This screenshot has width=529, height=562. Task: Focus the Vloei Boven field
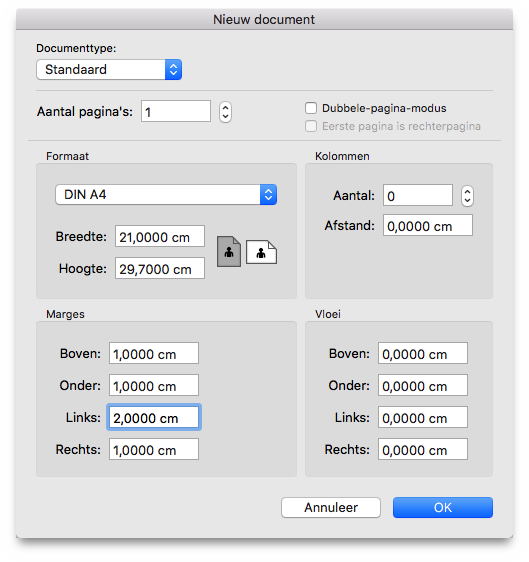[423, 353]
